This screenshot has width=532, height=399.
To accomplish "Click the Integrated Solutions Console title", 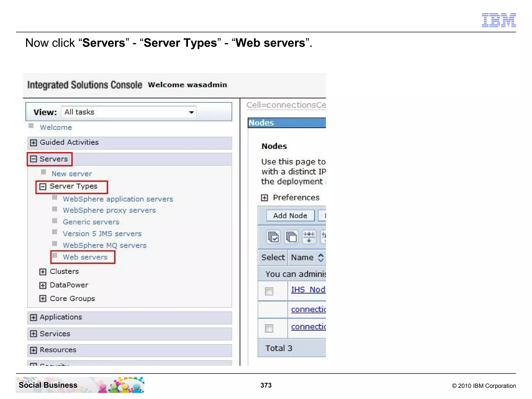I will [x=85, y=85].
